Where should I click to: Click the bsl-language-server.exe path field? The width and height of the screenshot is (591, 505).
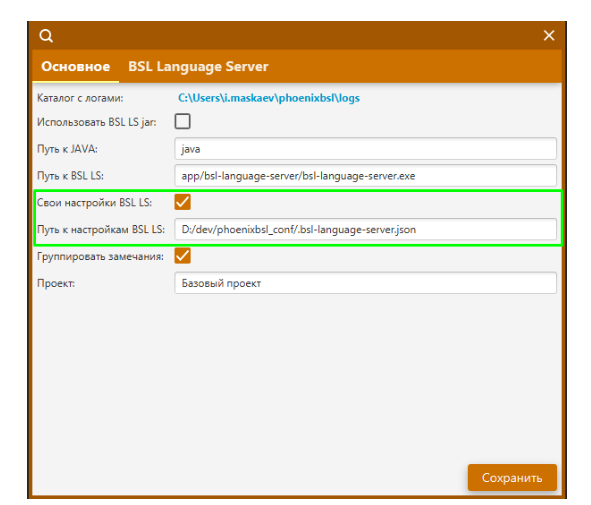(365, 176)
